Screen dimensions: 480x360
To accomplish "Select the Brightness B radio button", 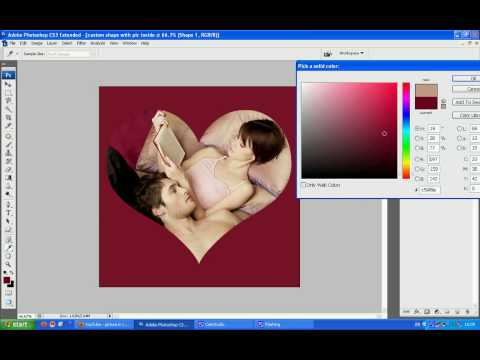I will click(x=417, y=148).
